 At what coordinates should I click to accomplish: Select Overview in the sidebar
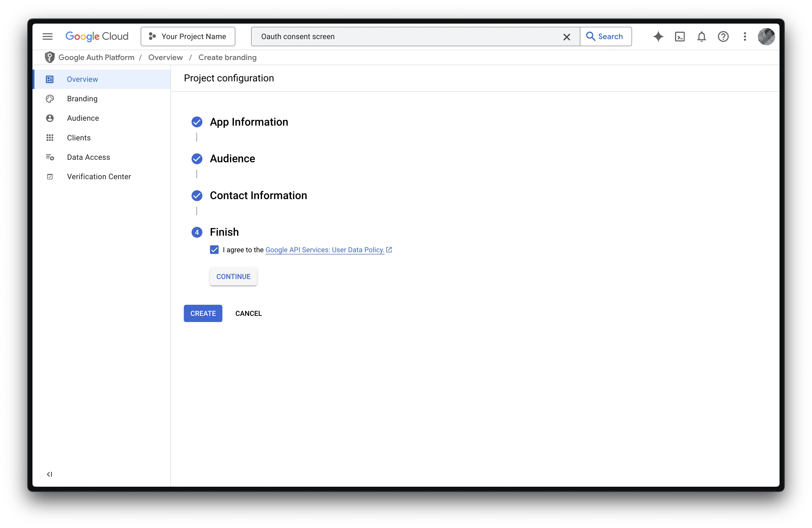102,79
